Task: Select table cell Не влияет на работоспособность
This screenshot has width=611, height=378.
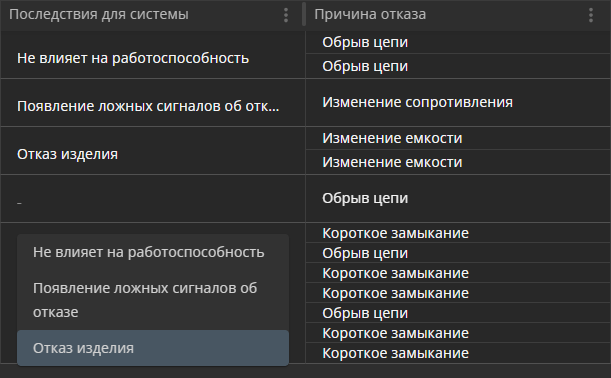Action: pyautogui.click(x=153, y=55)
